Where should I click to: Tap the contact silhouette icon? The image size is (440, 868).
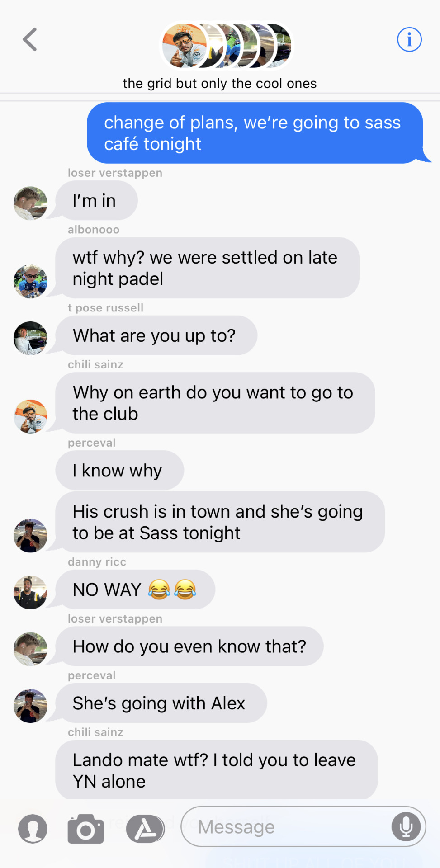point(33,829)
